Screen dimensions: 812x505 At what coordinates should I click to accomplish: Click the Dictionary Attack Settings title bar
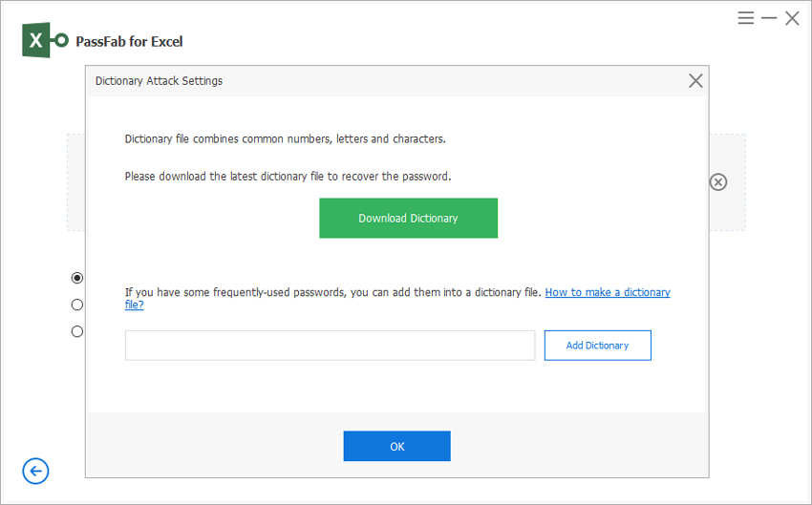click(x=382, y=81)
